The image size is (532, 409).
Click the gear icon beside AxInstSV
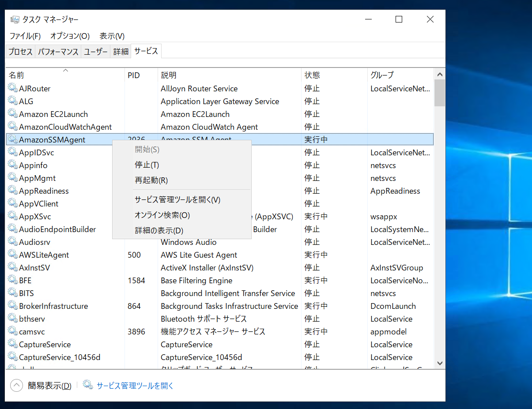(13, 267)
